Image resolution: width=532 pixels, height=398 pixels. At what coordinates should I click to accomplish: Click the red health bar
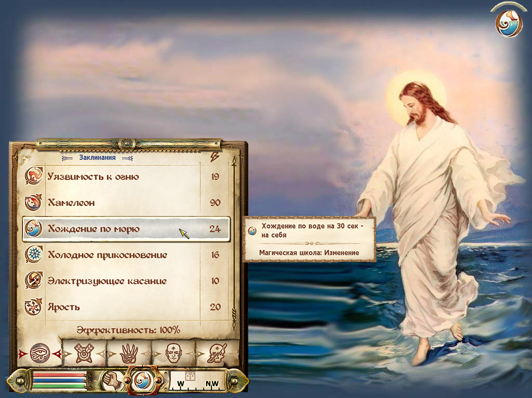59,375
